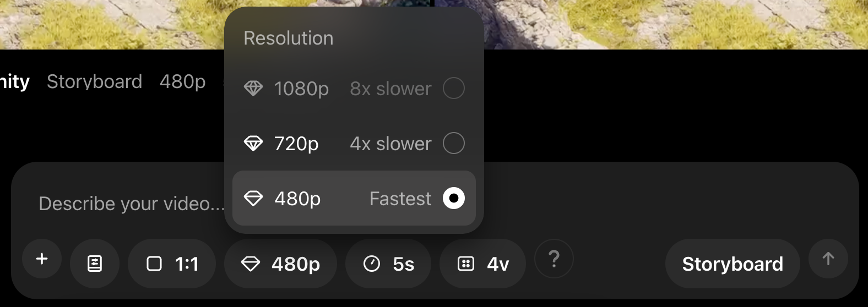Select the 480p Fastest radio button
868x307 pixels.
click(453, 198)
